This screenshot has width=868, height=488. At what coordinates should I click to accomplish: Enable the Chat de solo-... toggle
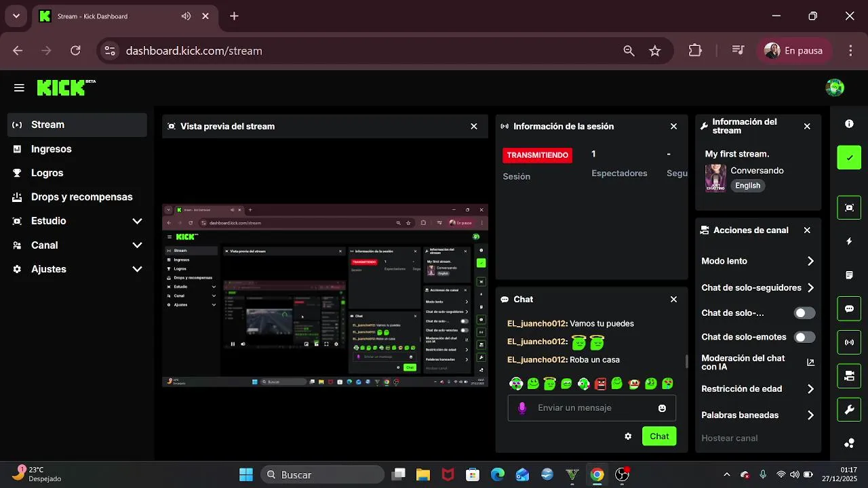(804, 313)
